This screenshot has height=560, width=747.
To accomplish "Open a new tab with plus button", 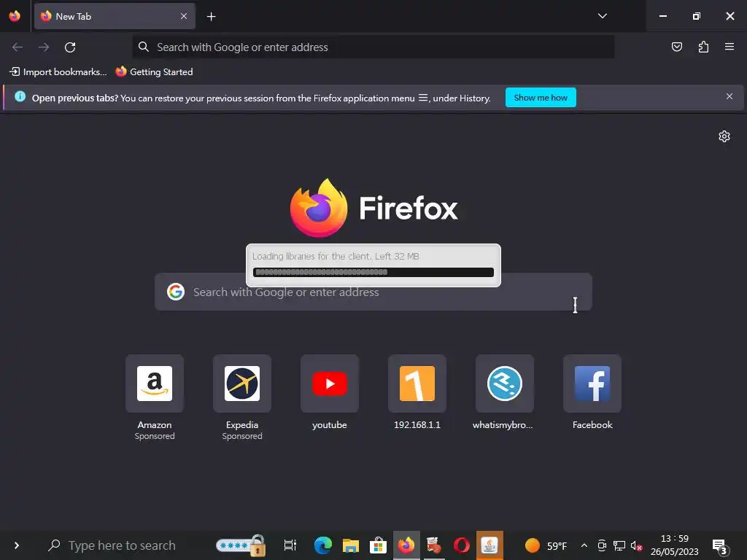I will [x=211, y=17].
